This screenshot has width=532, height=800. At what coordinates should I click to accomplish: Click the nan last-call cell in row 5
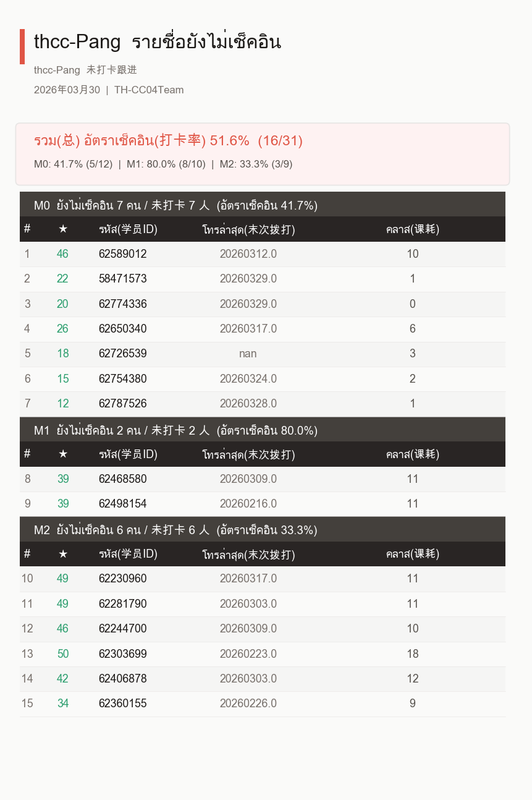pos(248,354)
